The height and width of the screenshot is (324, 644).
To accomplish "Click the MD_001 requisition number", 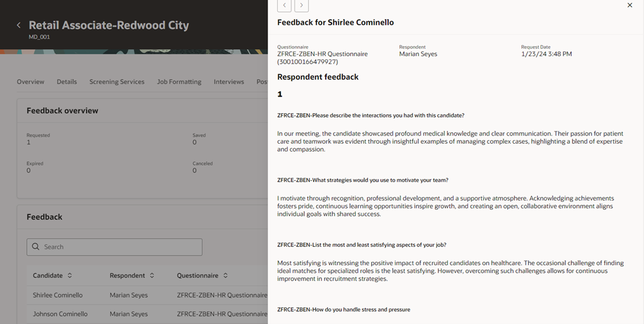I will [40, 37].
